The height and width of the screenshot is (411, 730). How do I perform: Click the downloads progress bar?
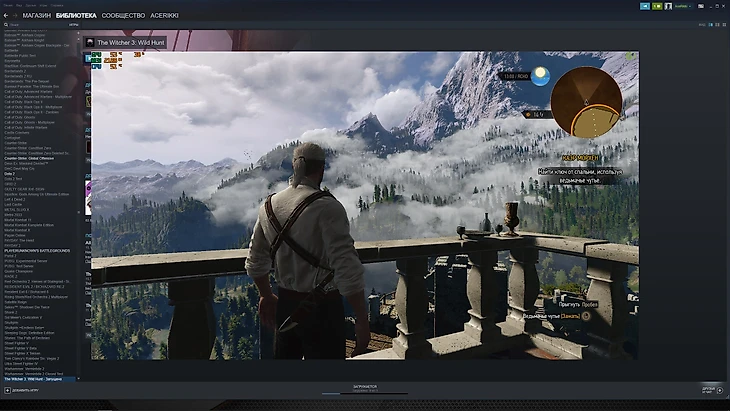click(365, 394)
